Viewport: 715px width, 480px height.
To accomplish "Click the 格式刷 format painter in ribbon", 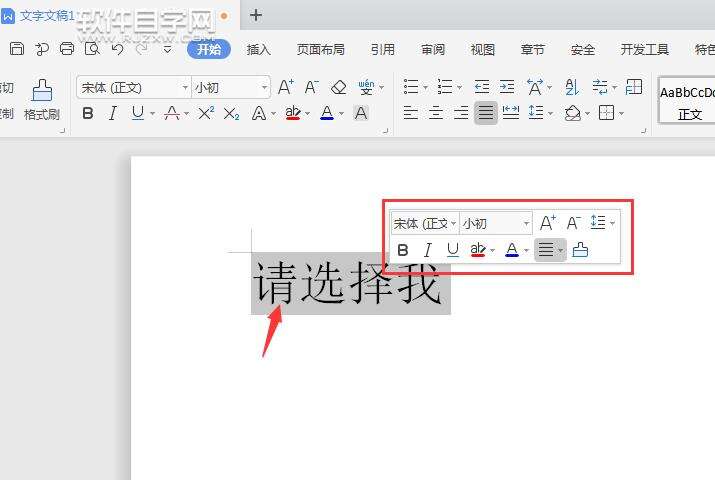I will click(x=42, y=100).
